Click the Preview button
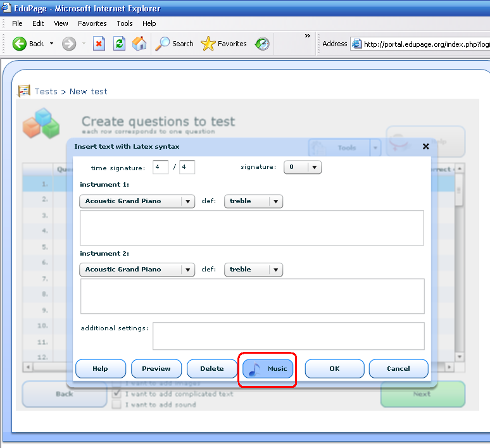This screenshot has height=448, width=490. (156, 369)
